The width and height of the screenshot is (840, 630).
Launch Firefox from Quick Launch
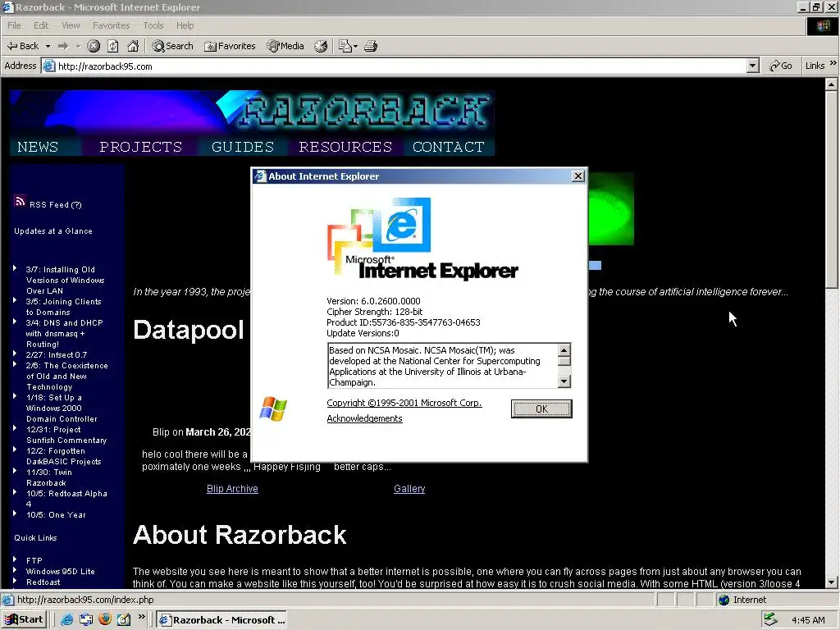pos(105,619)
